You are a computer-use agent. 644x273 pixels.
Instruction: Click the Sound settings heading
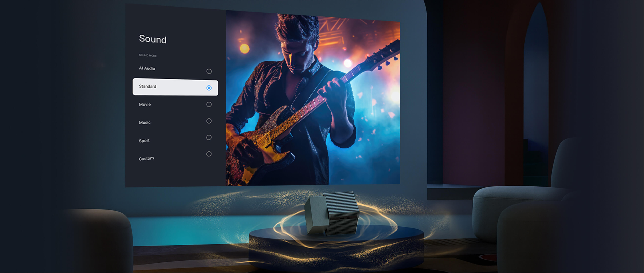[153, 40]
